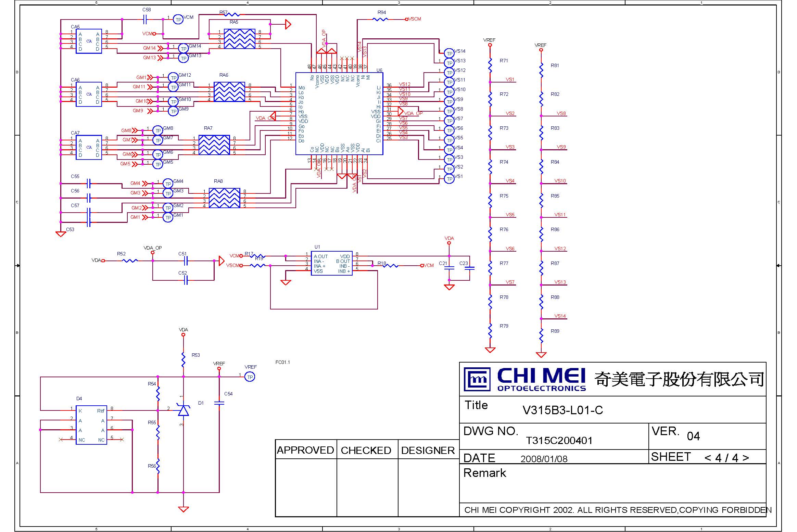
Task: Click the ground symbol below R79
Action: click(x=490, y=350)
